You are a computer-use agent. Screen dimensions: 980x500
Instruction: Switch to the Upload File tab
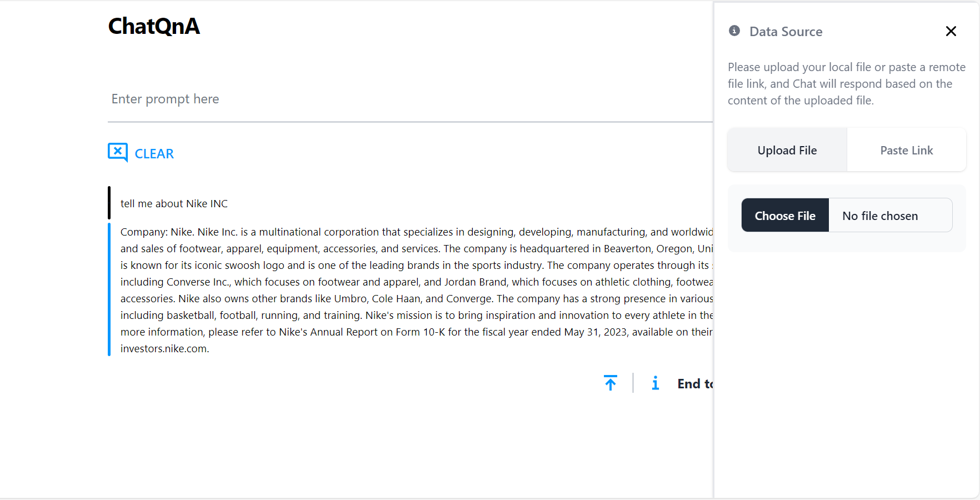coord(787,150)
